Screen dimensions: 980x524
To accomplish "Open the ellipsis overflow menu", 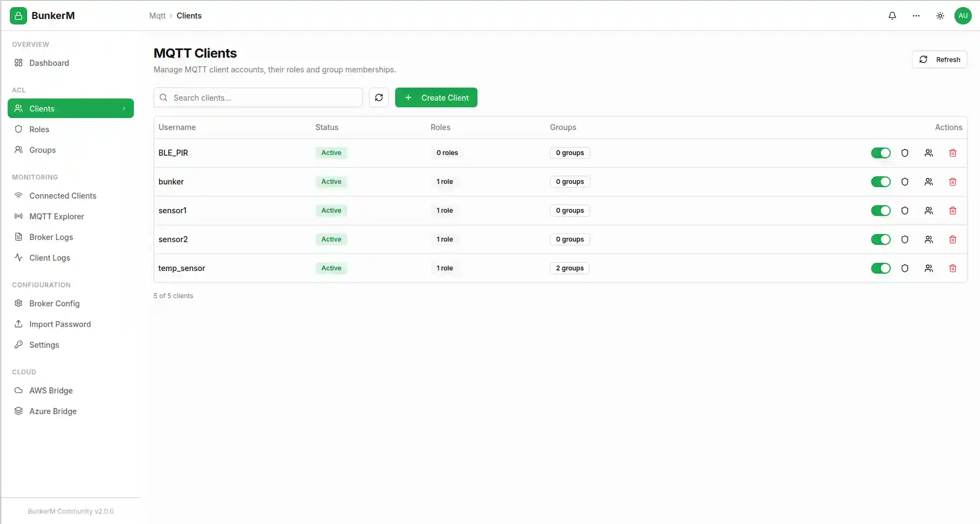I will click(x=916, y=16).
